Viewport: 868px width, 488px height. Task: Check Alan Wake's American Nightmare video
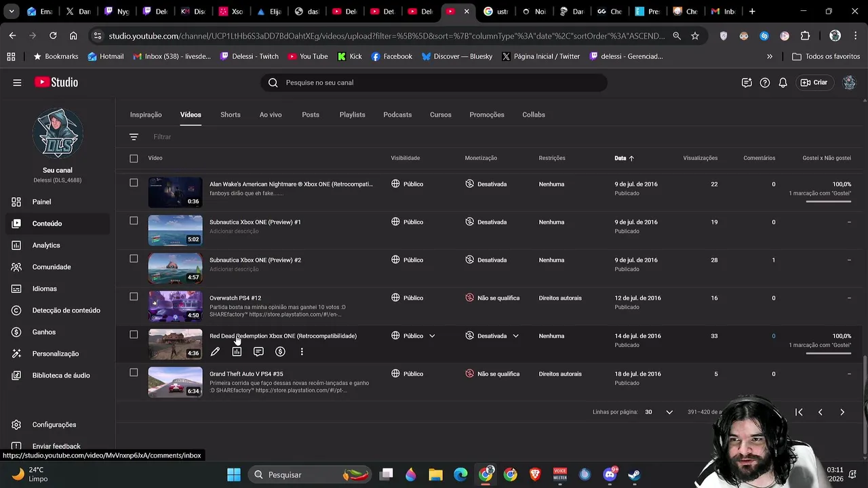click(x=134, y=183)
